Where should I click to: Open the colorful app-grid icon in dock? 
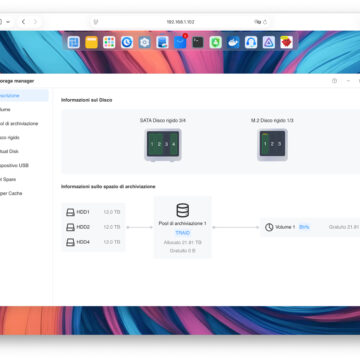coord(109,42)
